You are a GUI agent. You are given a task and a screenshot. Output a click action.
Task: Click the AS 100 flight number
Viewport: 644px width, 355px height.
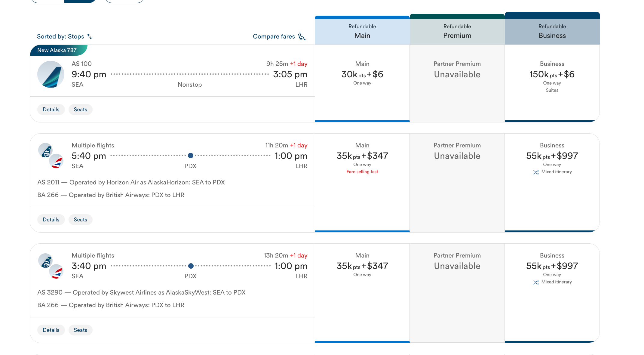[82, 64]
